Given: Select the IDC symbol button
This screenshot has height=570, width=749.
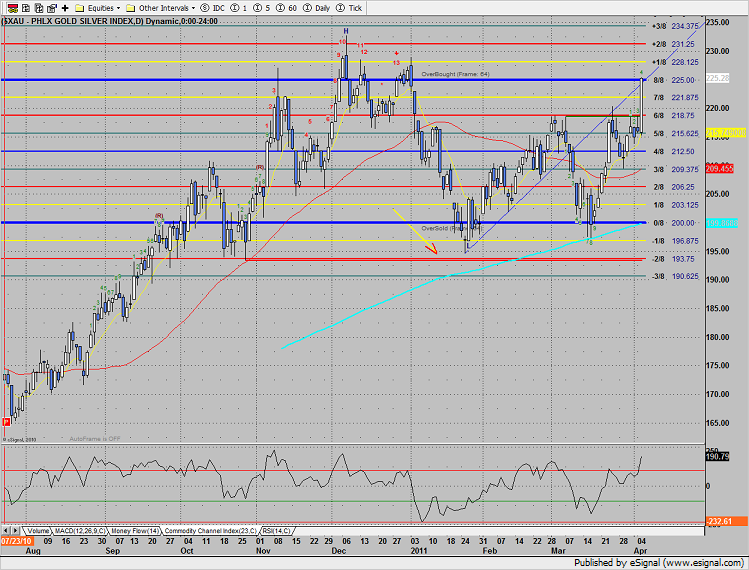Looking at the screenshot, I should pos(213,8).
